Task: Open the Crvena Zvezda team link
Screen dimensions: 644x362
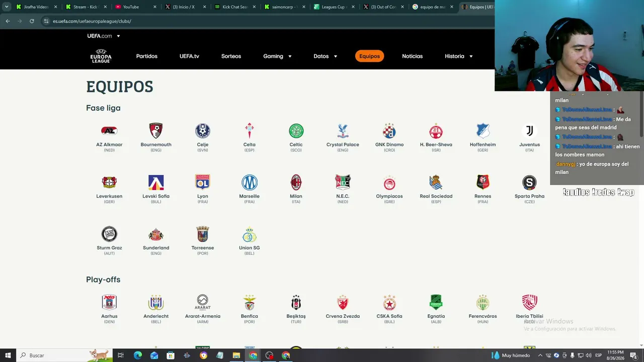Action: [343, 316]
